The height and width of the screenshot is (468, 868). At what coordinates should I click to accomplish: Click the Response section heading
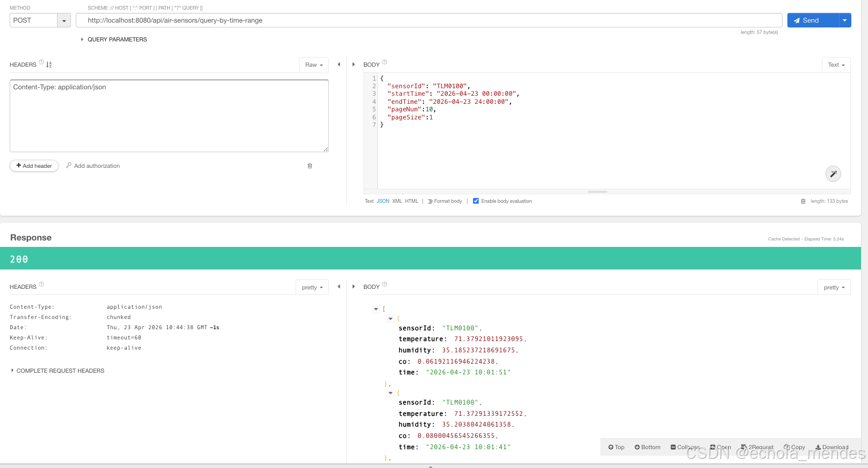tap(31, 238)
